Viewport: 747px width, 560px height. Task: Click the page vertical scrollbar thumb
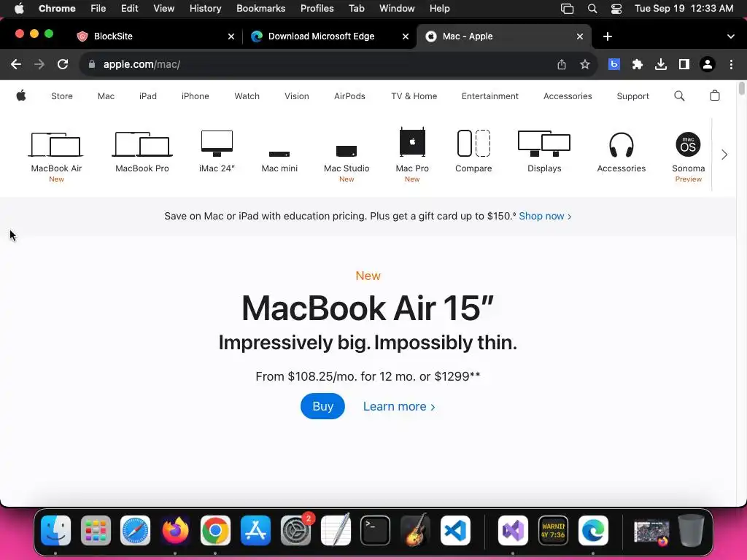point(741,88)
